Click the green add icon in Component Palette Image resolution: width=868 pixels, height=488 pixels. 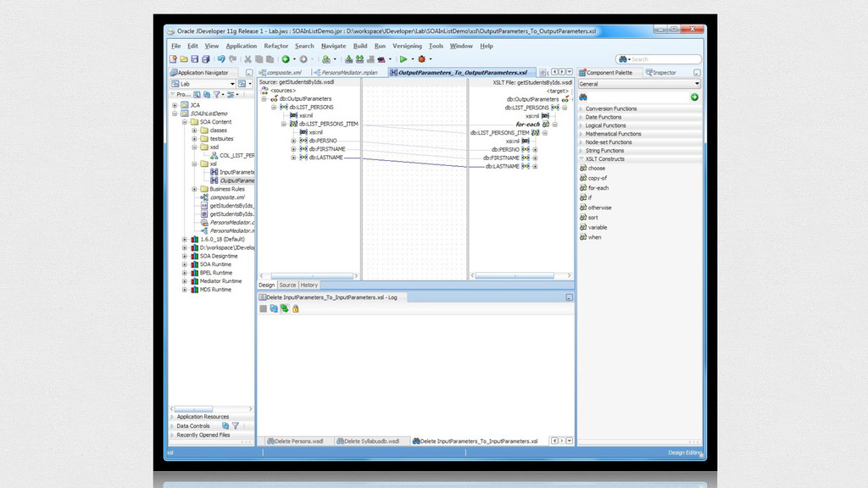(694, 97)
